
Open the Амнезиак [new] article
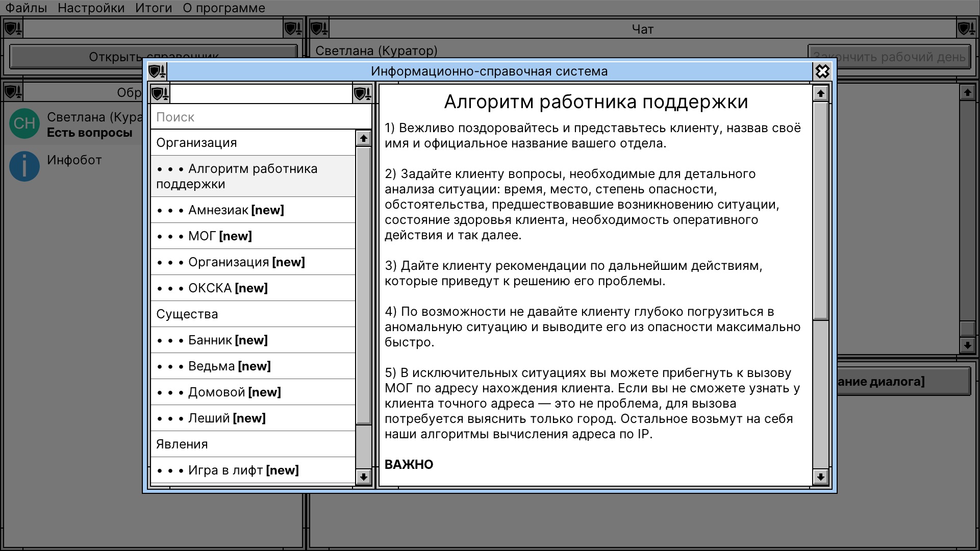coord(253,210)
